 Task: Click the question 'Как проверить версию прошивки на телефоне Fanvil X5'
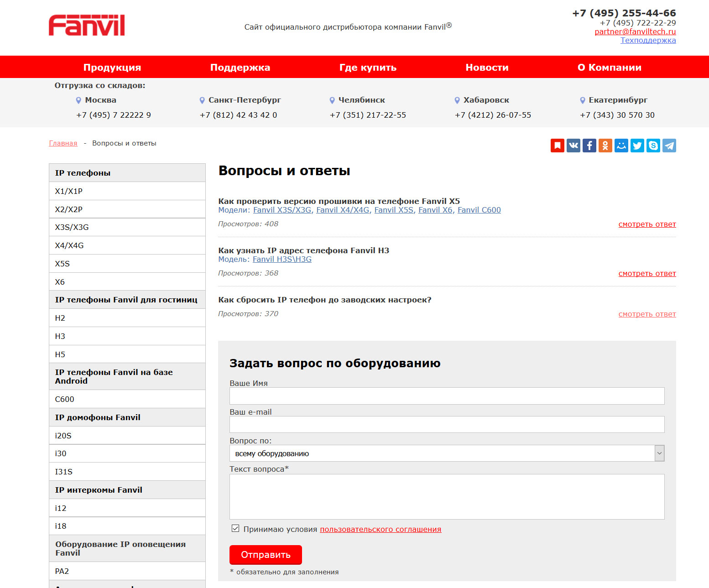339,201
